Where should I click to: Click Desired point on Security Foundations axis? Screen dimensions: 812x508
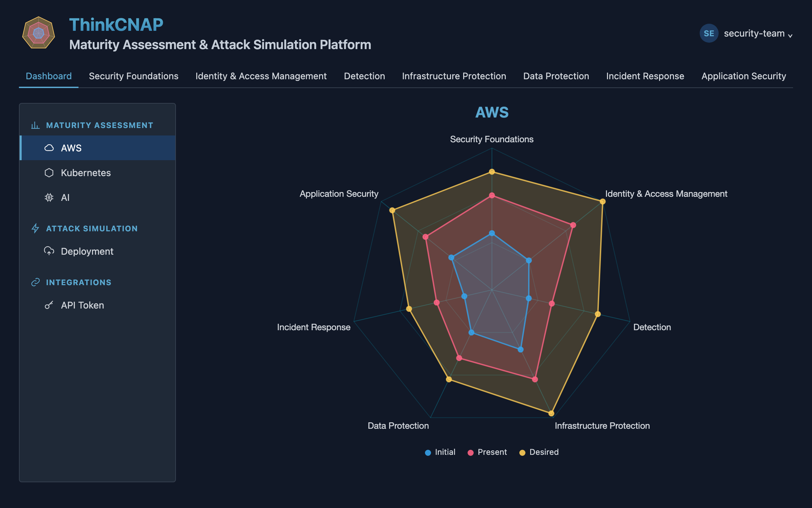coord(492,172)
